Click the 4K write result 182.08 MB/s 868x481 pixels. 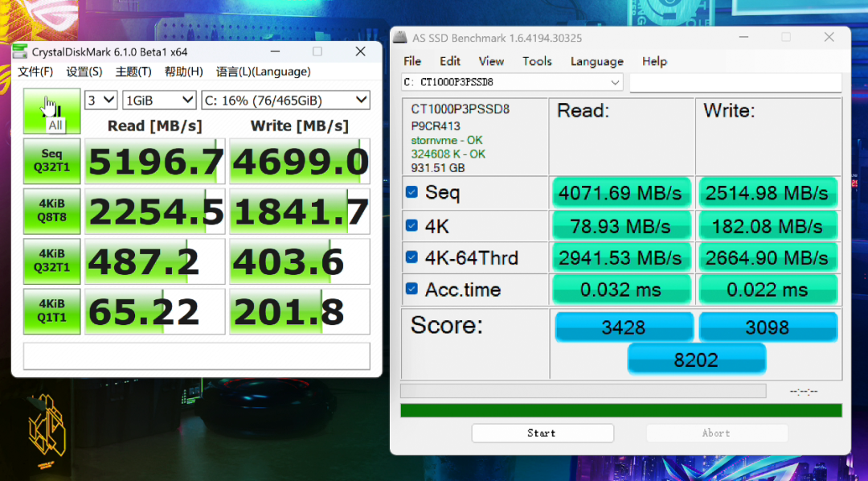[x=768, y=226]
